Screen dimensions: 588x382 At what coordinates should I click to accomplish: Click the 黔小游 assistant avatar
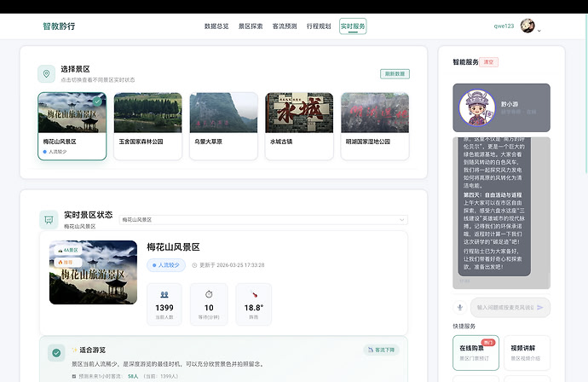(x=477, y=107)
